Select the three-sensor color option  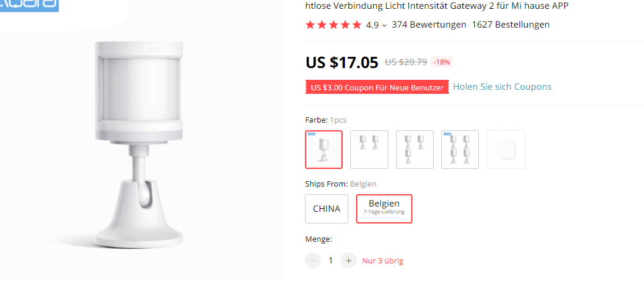(415, 150)
